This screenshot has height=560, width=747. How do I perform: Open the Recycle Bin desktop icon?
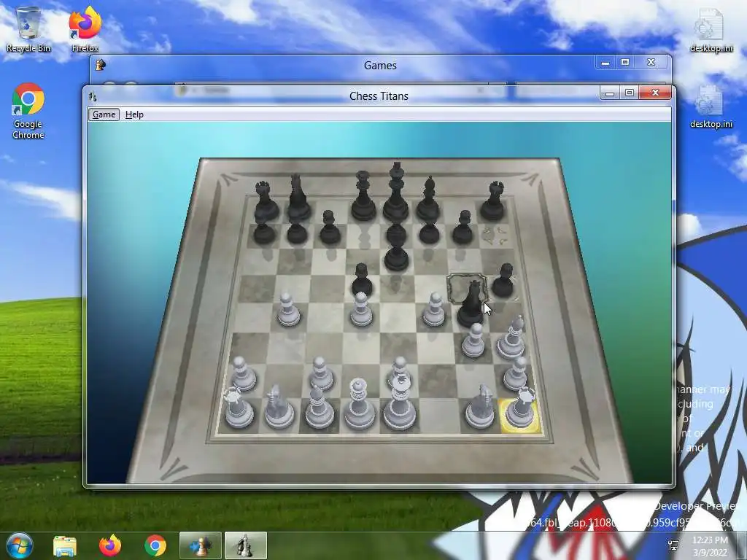tap(28, 28)
